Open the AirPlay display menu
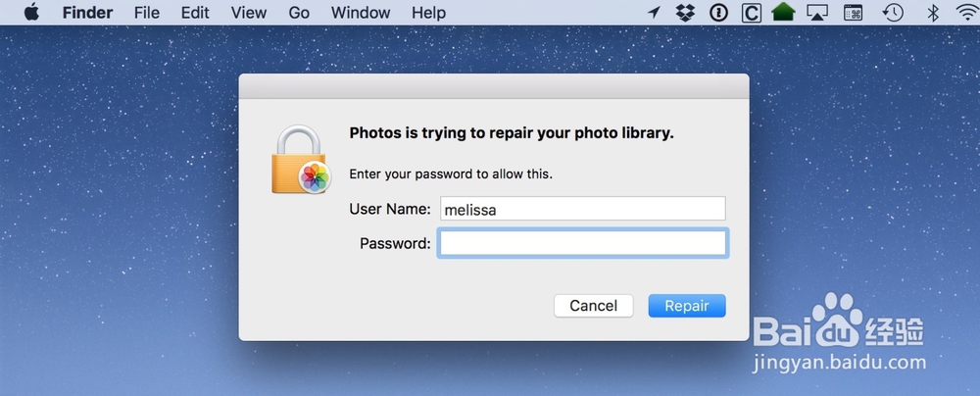980x396 pixels. click(817, 13)
